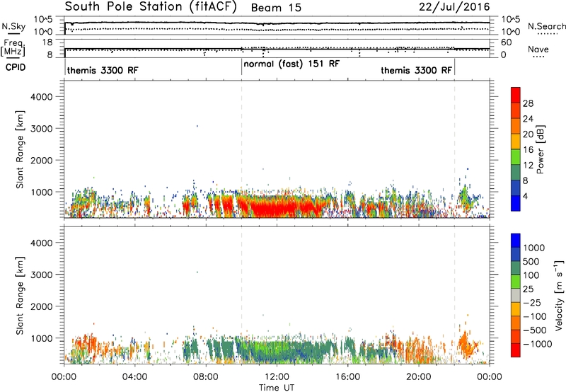Screen dimensions: 566x392
Task: Select the 'N.Search' legend label
Action: [546, 26]
